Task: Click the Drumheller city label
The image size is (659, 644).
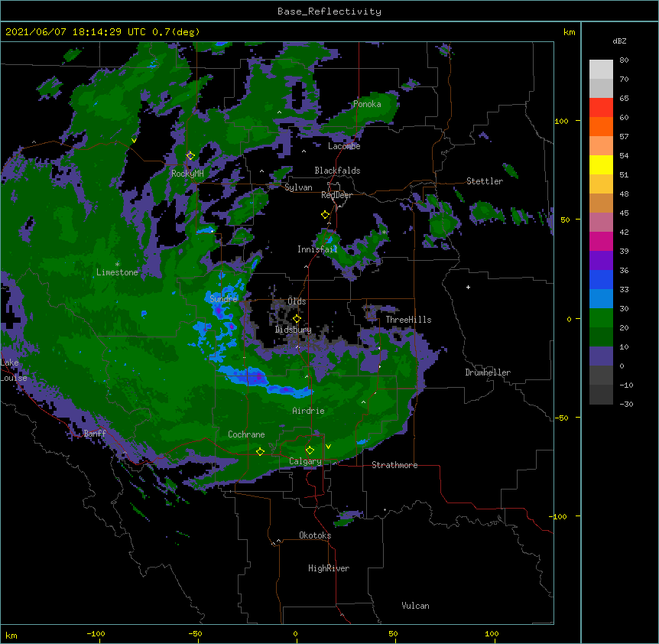Action: pos(488,372)
